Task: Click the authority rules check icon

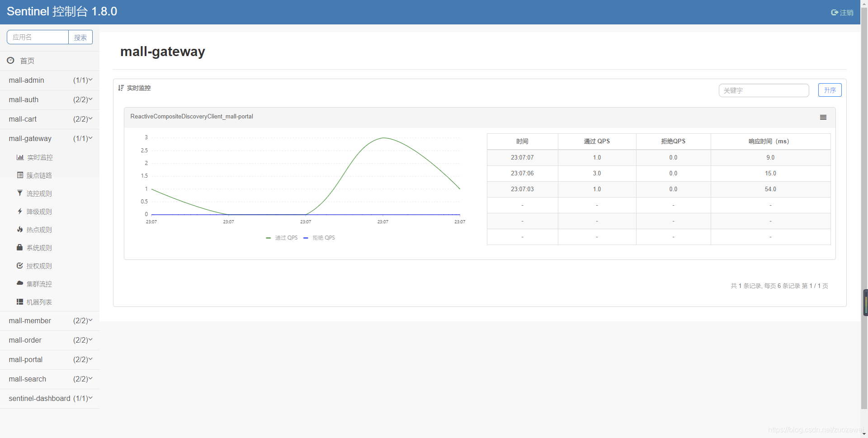Action: (x=20, y=266)
